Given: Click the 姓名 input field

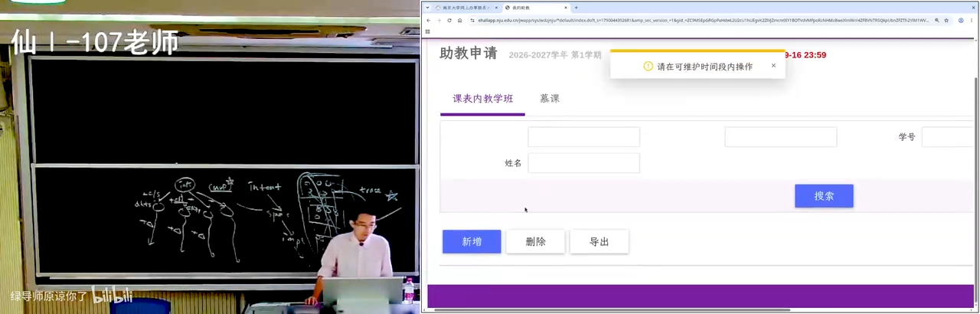Looking at the screenshot, I should 584,163.
